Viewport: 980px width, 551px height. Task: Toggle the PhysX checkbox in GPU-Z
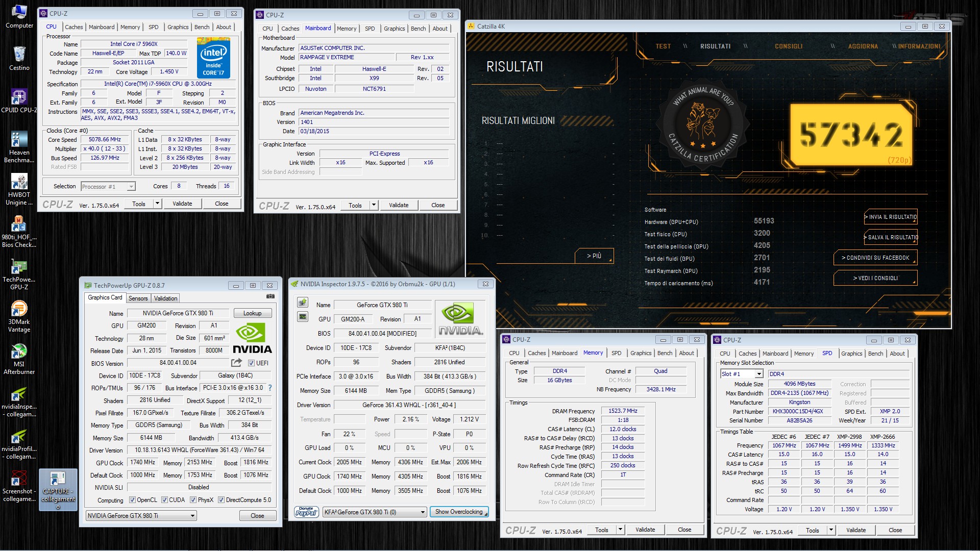point(193,500)
